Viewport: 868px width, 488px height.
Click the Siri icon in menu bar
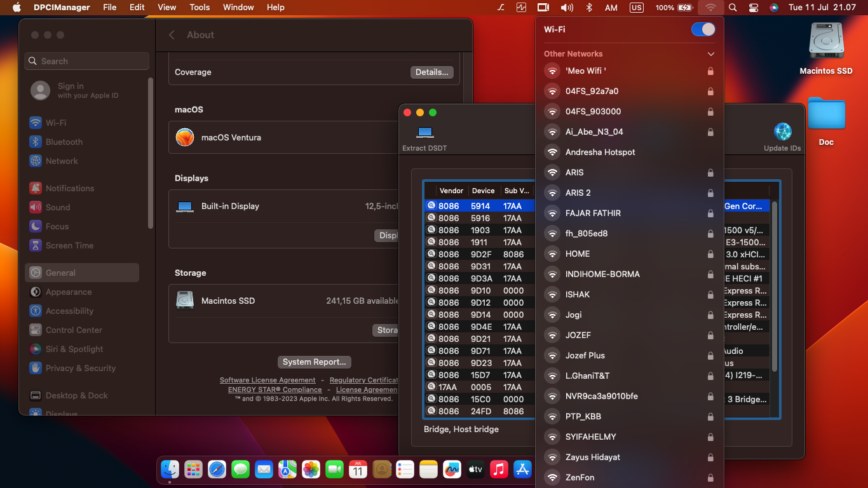tap(774, 8)
